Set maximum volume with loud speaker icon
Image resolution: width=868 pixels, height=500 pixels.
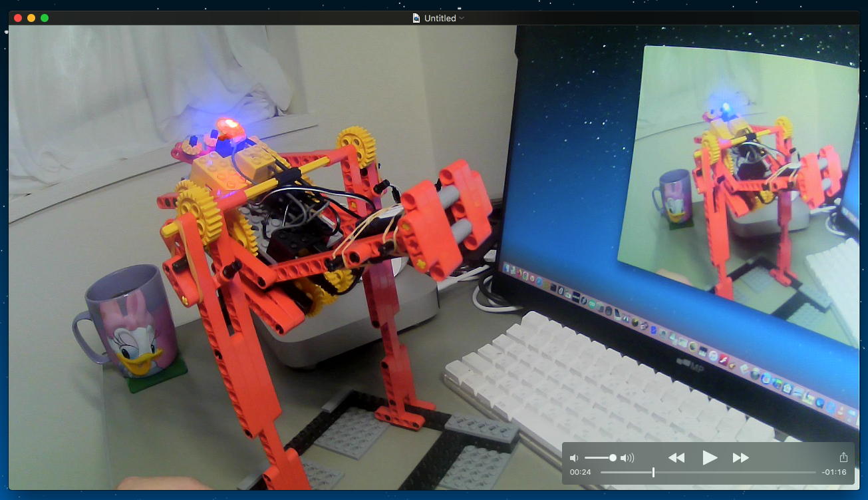627,458
